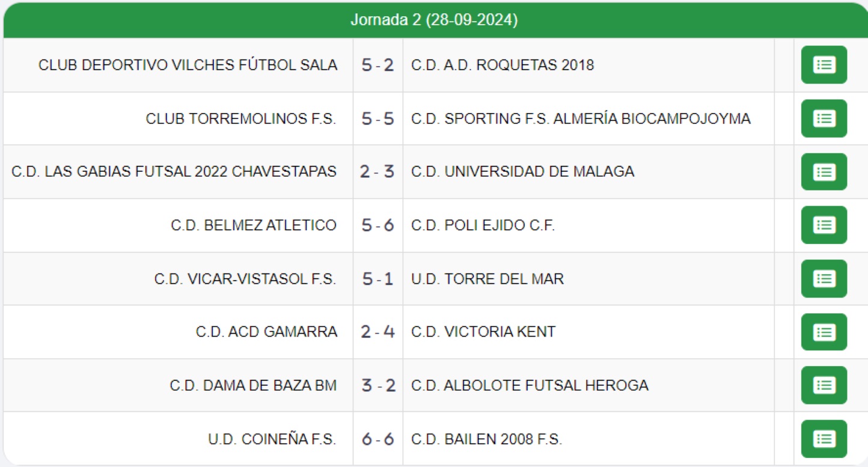Click team name U.D. Torre del Mar

pyautogui.click(x=487, y=279)
